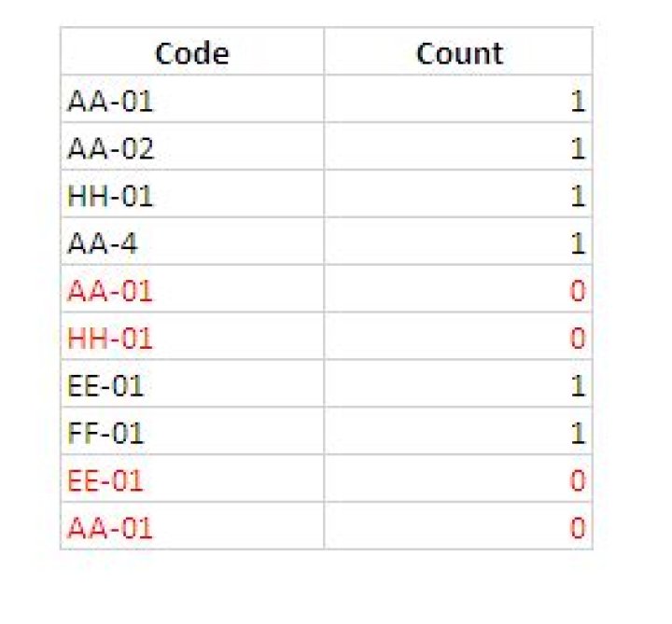Select the AA-4 code cell

[x=192, y=242]
